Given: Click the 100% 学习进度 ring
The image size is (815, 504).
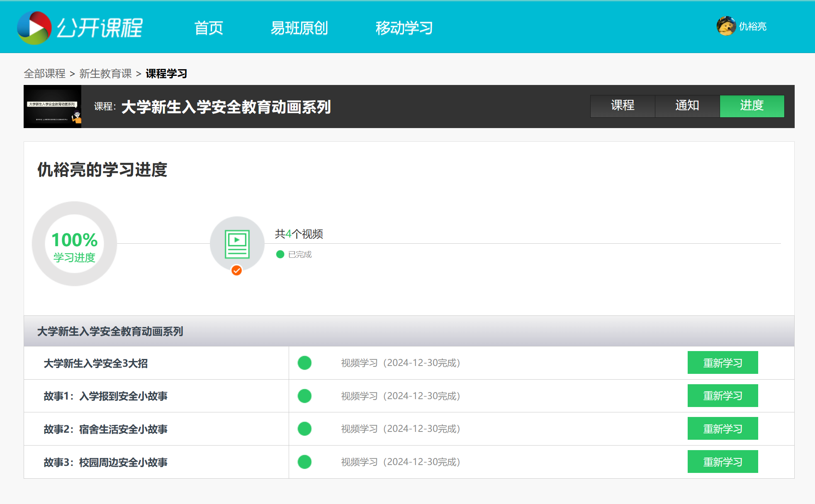Looking at the screenshot, I should coord(74,244).
